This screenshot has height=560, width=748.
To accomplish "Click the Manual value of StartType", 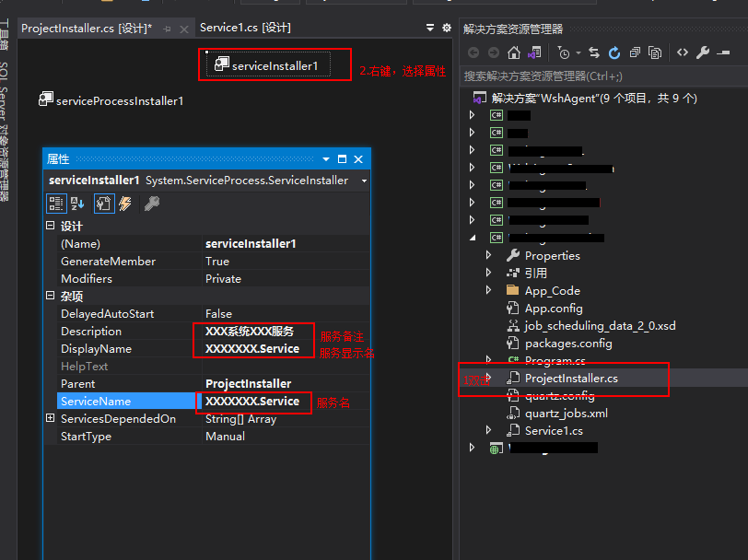I will pyautogui.click(x=225, y=437).
